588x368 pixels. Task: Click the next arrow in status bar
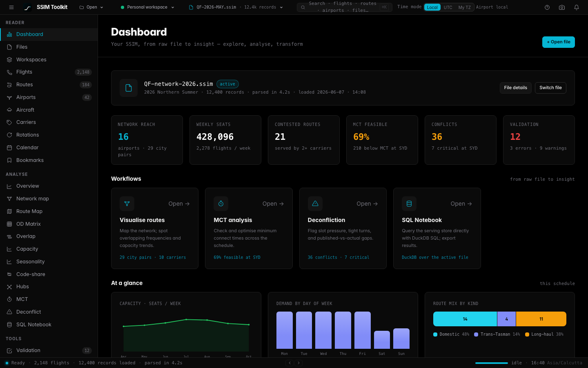(x=298, y=363)
